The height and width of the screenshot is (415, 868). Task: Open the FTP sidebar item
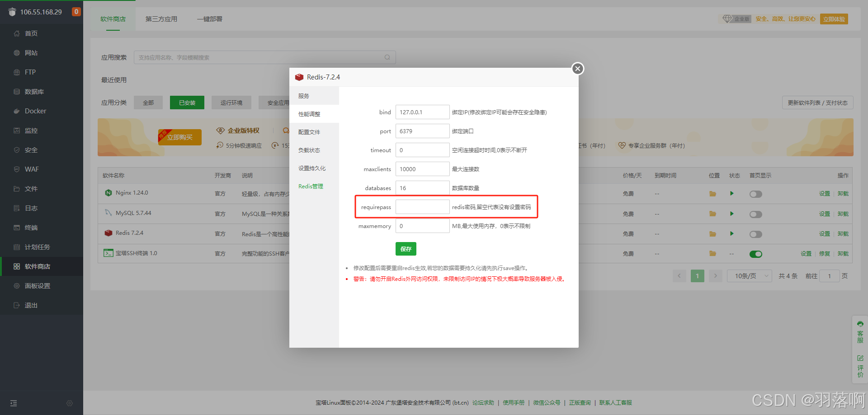[x=41, y=72]
